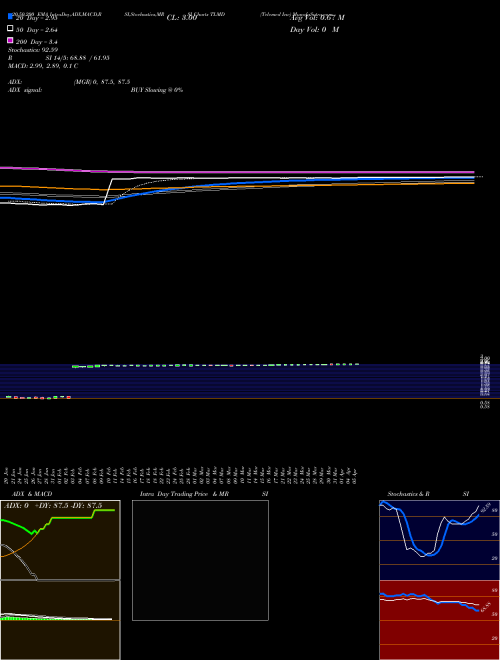The width and height of the screenshot is (500, 660).
Task: Click the 'Avg Vol: 0.67 M' value
Action: (x=317, y=18)
